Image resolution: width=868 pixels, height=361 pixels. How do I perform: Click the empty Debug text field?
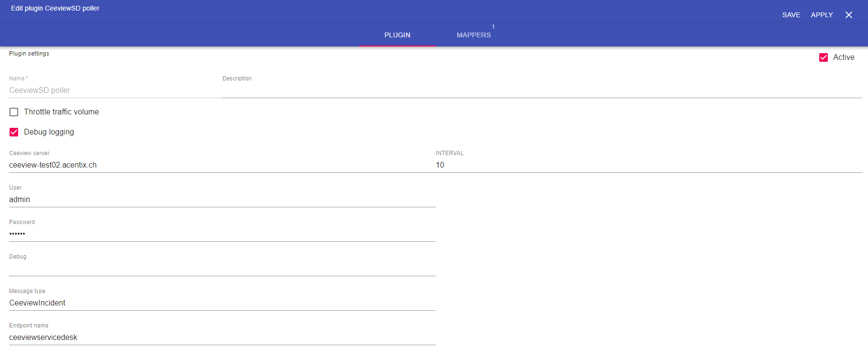(x=221, y=269)
